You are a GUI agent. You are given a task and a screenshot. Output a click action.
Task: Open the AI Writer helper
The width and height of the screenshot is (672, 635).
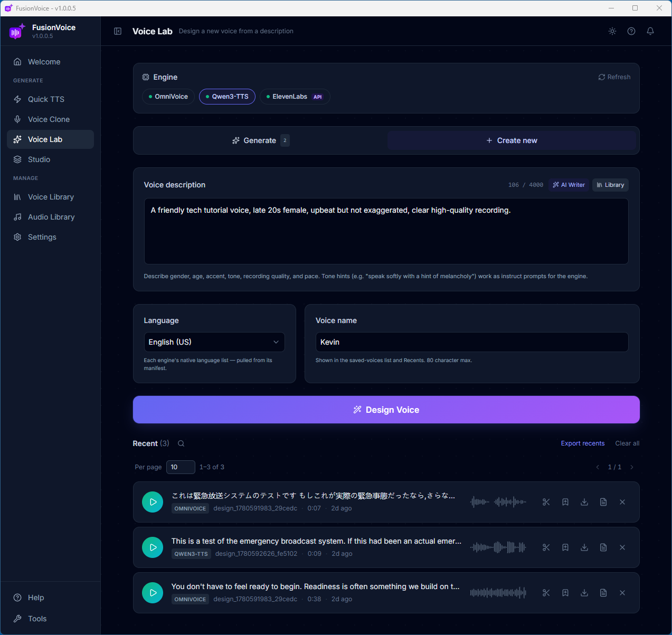point(569,185)
